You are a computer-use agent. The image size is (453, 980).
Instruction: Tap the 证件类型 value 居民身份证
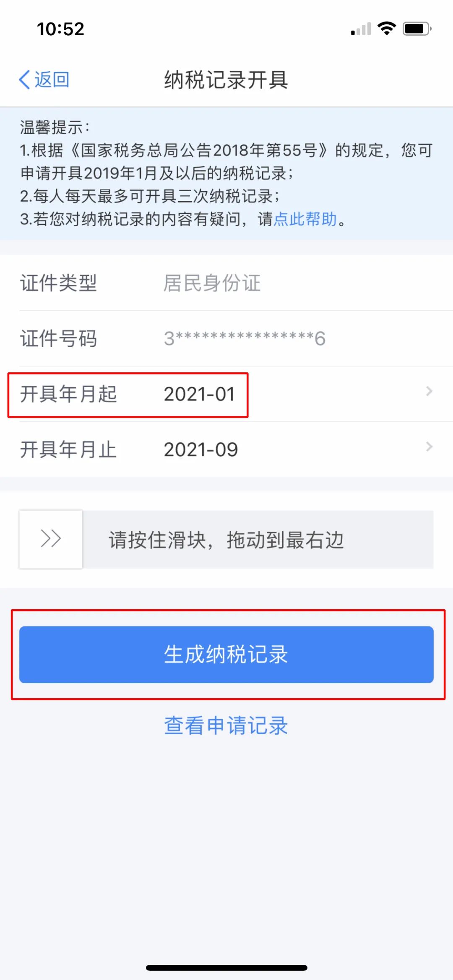pyautogui.click(x=212, y=283)
